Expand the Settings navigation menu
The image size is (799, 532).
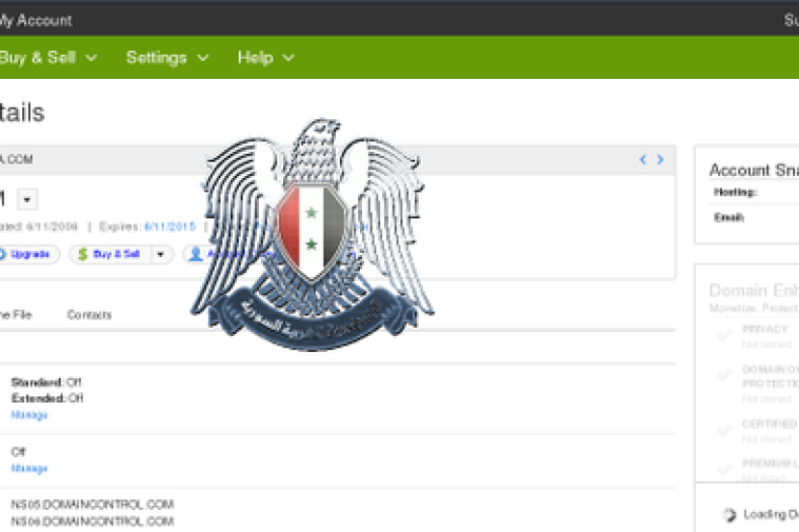click(x=167, y=58)
